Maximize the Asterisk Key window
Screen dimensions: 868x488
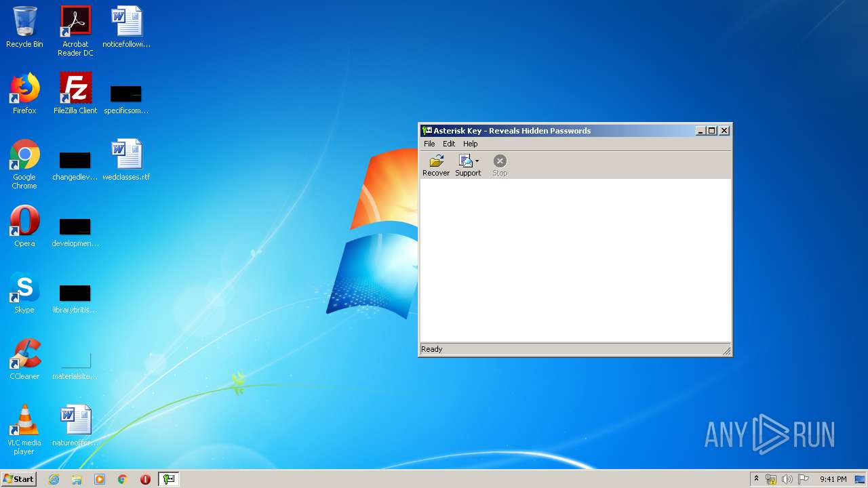pyautogui.click(x=712, y=131)
